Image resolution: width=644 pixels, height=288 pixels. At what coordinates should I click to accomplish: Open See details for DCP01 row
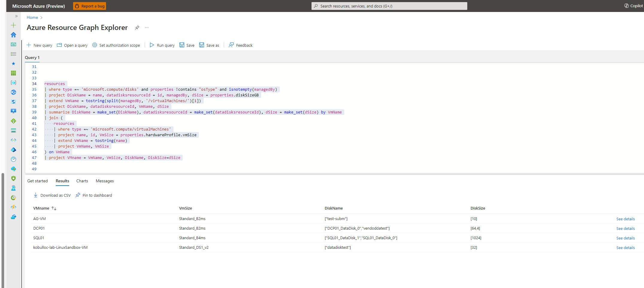coord(625,228)
